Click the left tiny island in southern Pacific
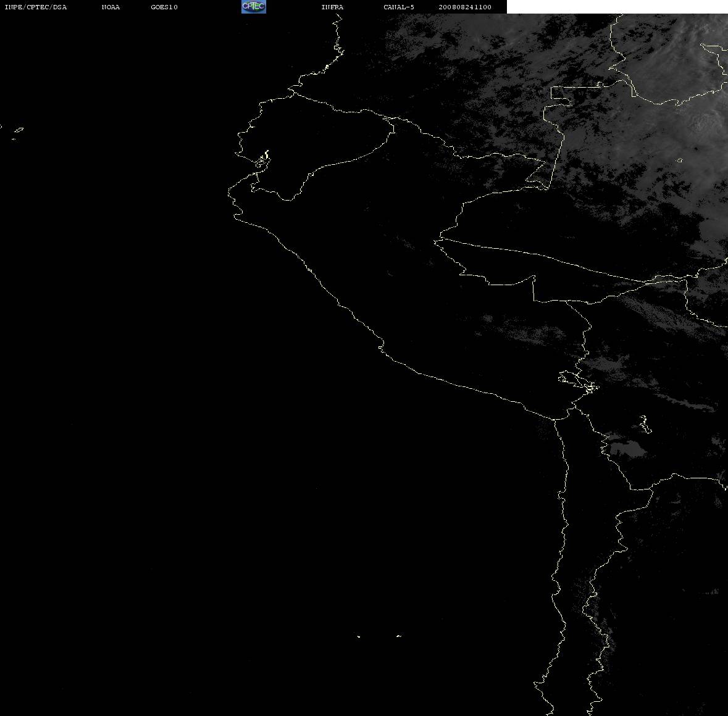Viewport: 728px width, 716px height. (x=358, y=636)
